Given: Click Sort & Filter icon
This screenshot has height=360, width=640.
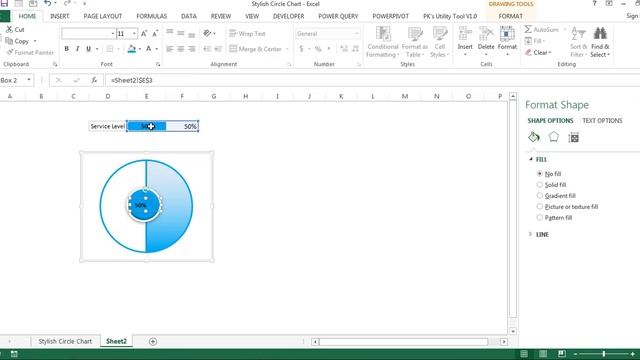Looking at the screenshot, I should pos(579,33).
